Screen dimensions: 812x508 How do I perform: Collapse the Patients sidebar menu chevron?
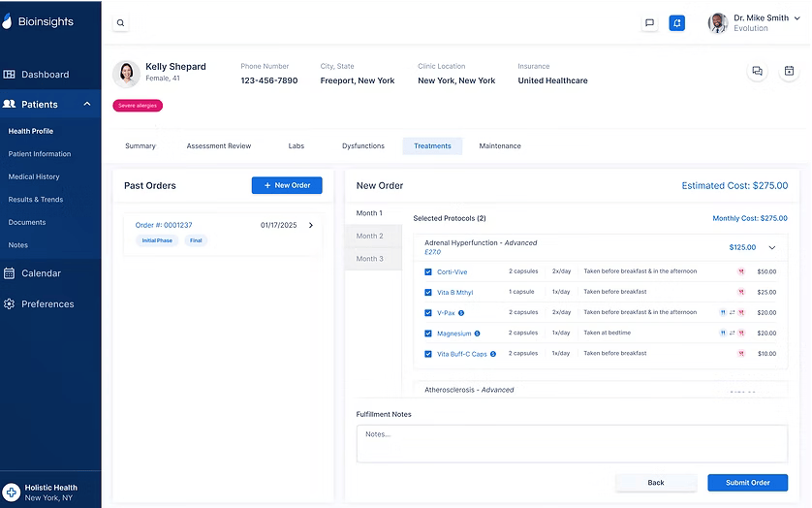point(86,104)
